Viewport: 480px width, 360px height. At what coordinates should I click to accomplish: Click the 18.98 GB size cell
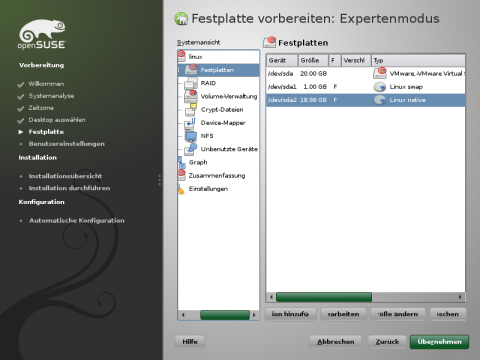[x=313, y=100]
